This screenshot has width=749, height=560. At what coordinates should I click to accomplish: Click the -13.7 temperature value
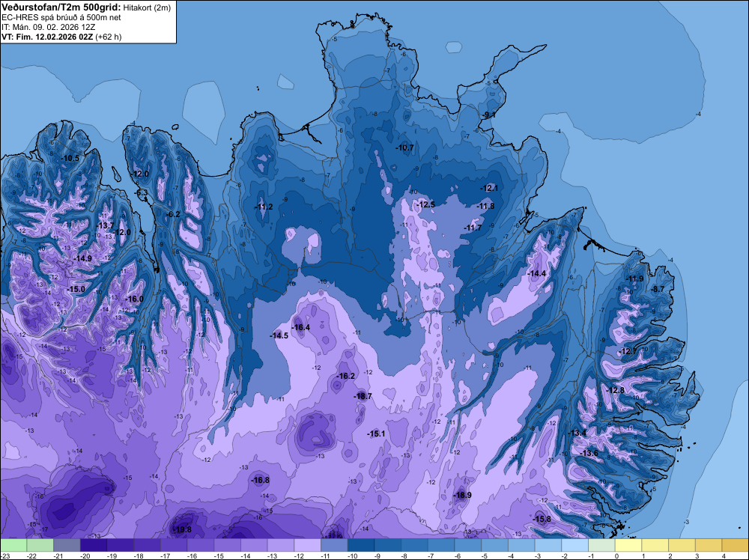105,225
